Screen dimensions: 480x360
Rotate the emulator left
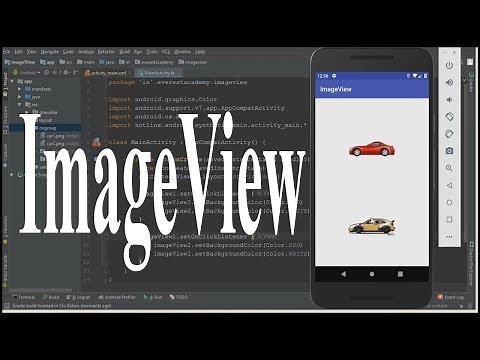tap(449, 117)
